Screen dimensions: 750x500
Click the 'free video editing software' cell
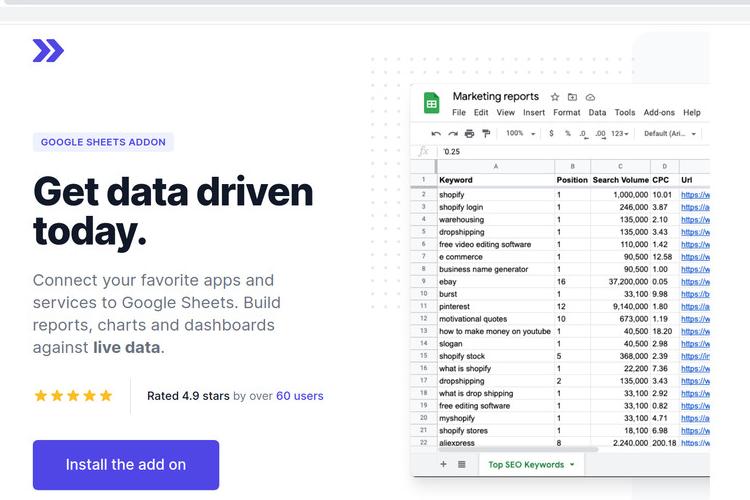click(x=496, y=244)
